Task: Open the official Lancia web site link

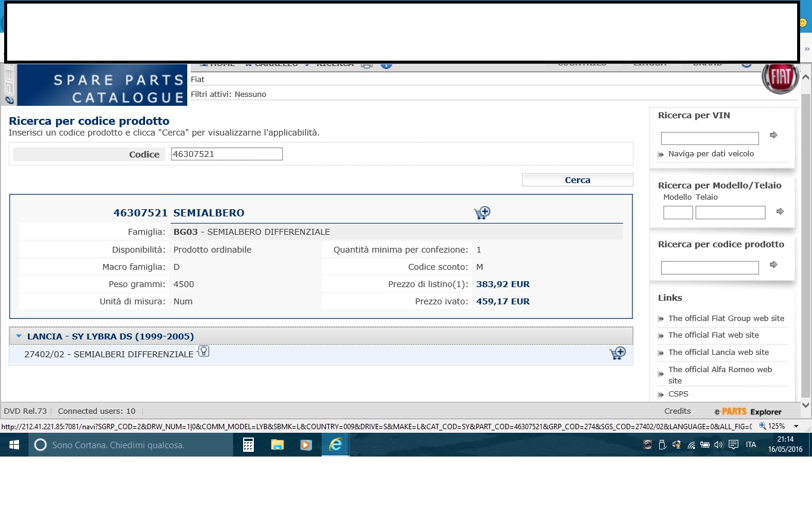Action: point(718,353)
